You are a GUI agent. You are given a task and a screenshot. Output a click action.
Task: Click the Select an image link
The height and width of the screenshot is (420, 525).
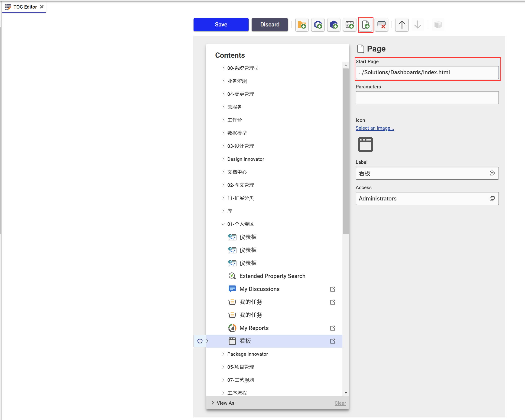375,128
